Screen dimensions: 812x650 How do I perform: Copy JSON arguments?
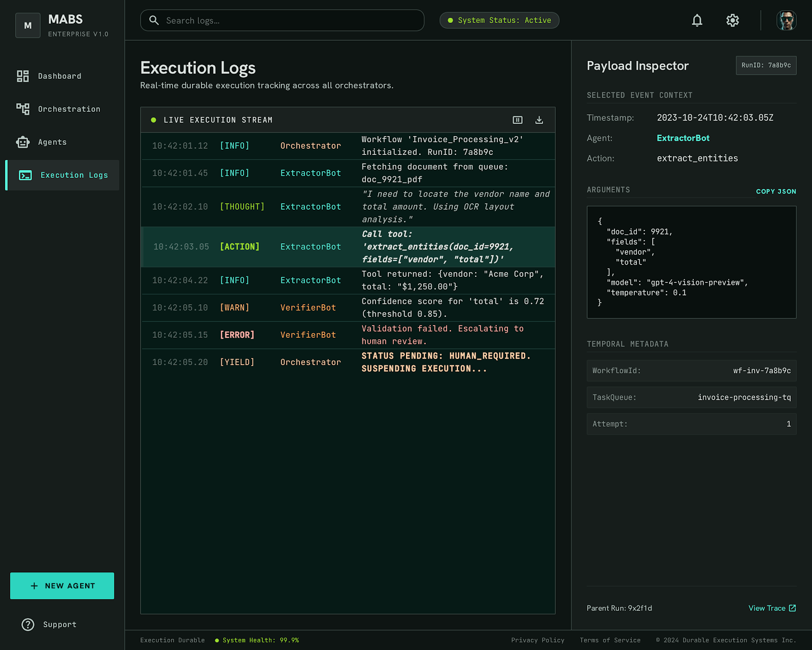tap(776, 191)
